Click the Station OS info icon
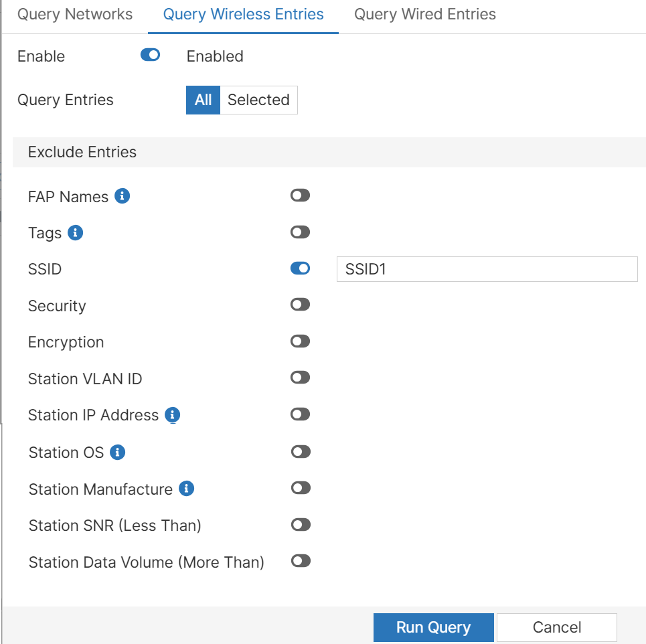 (118, 453)
